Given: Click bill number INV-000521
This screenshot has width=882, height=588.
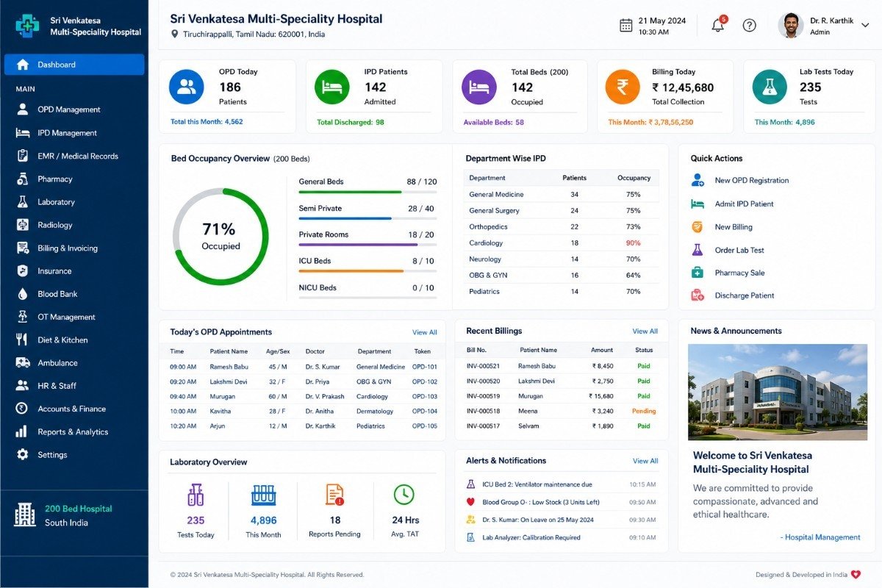Looking at the screenshot, I should (483, 366).
